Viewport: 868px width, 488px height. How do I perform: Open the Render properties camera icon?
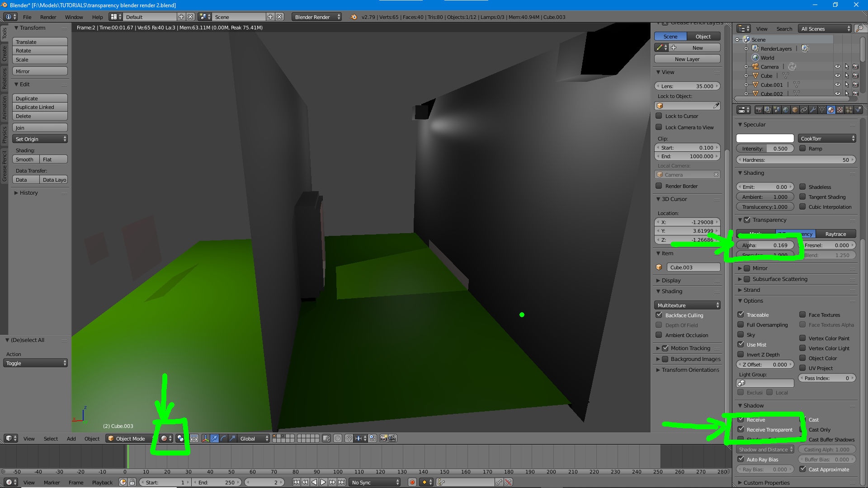[759, 110]
